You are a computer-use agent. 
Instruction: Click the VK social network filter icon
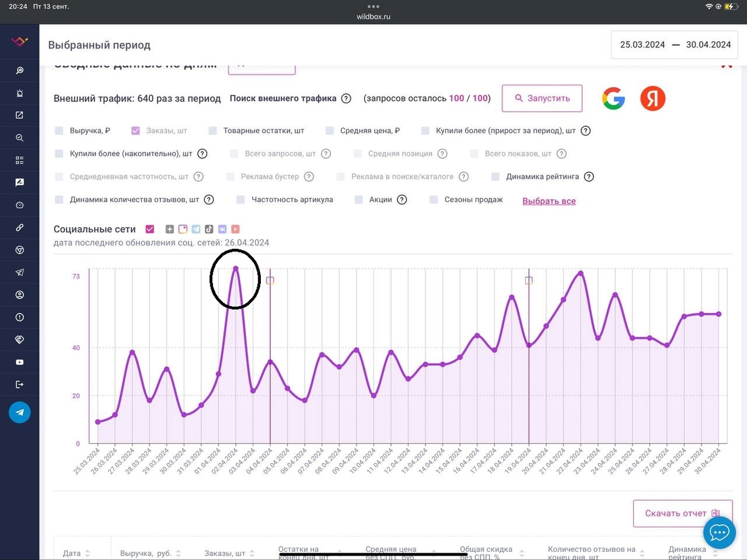click(222, 229)
